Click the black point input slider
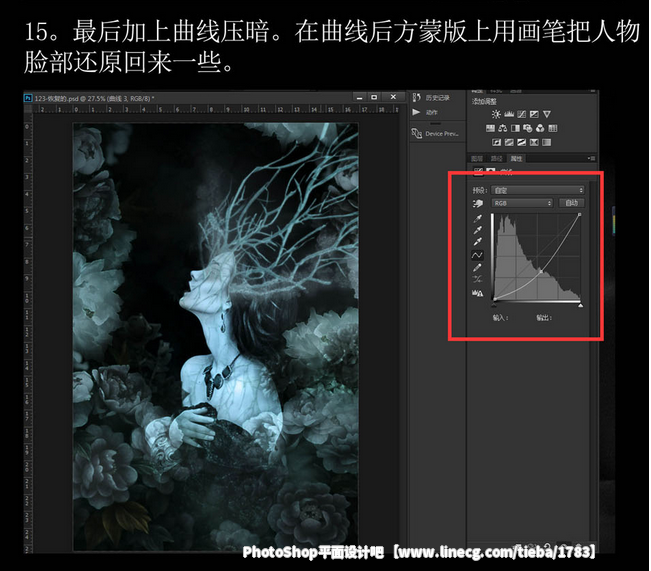Screen dimensions: 651x571 pos(494,305)
